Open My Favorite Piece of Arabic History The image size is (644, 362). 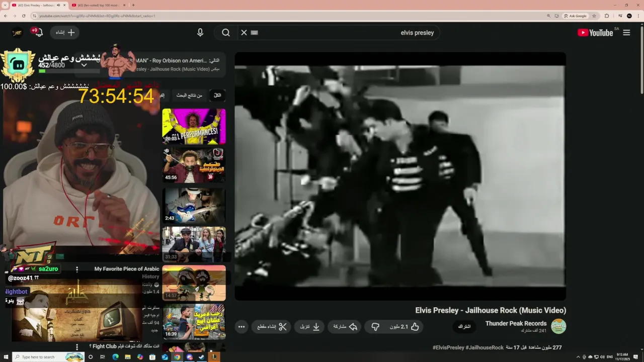coord(127,273)
